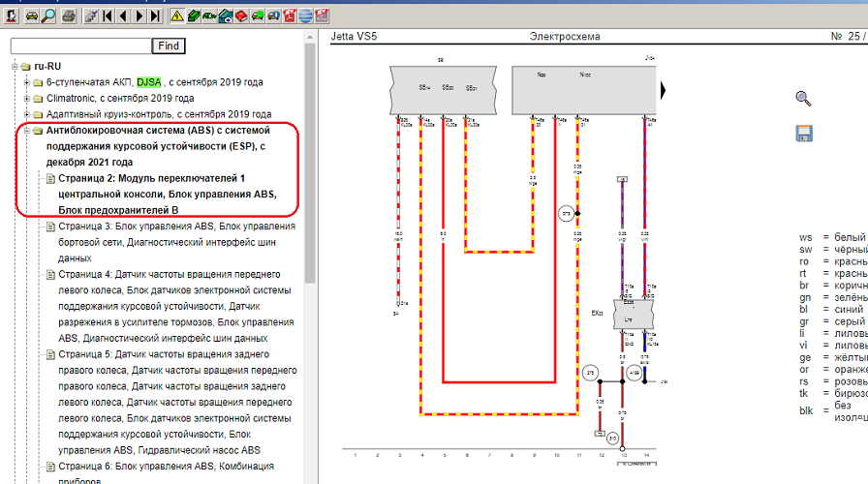Click the gr = серый legend entry
The height and width of the screenshot is (484, 868).
click(x=832, y=321)
